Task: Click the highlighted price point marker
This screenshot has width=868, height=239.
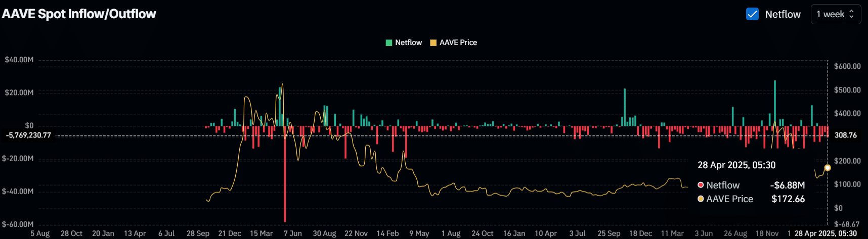Action: click(x=828, y=168)
